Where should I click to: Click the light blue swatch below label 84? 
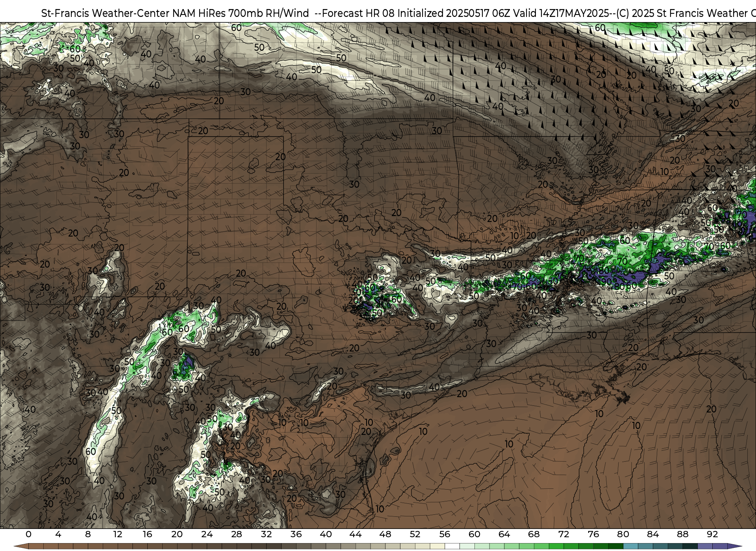[645, 546]
